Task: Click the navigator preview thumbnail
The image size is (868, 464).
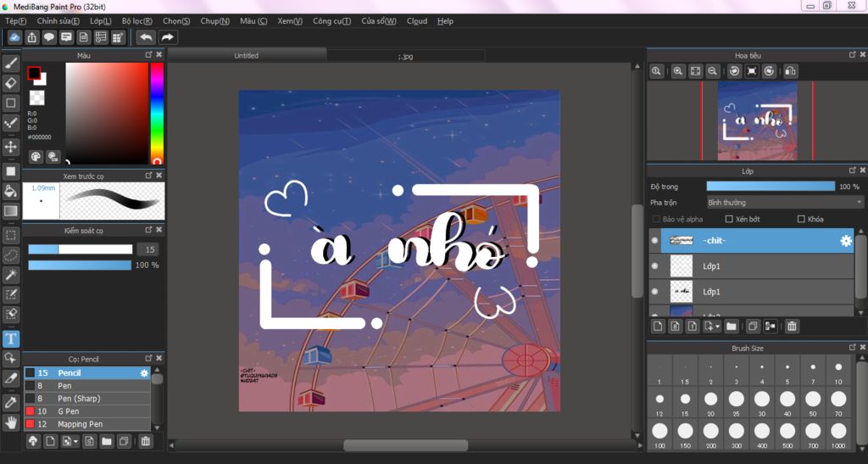Action: pos(757,120)
